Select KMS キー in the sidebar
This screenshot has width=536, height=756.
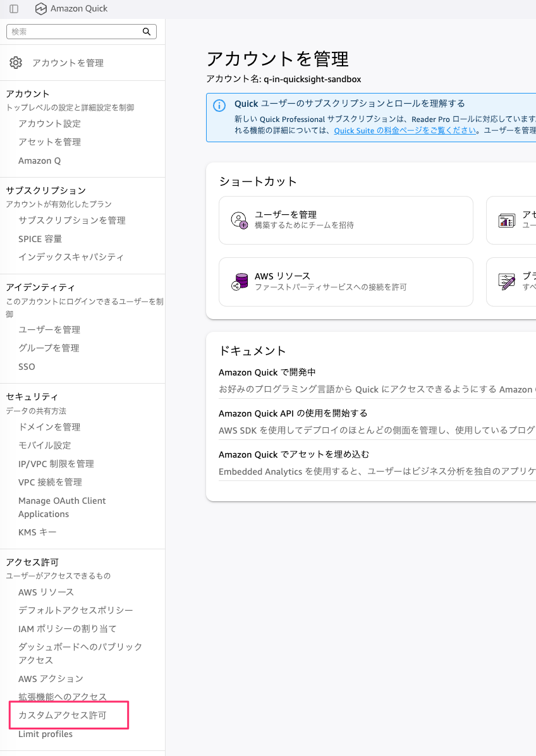[x=37, y=532]
